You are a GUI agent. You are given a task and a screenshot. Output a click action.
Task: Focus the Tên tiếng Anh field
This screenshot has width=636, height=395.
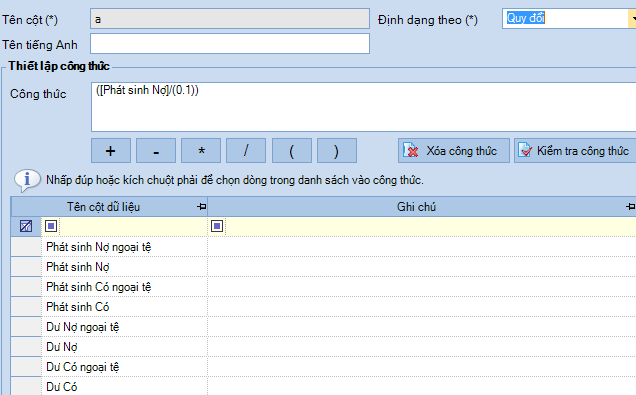coord(230,43)
